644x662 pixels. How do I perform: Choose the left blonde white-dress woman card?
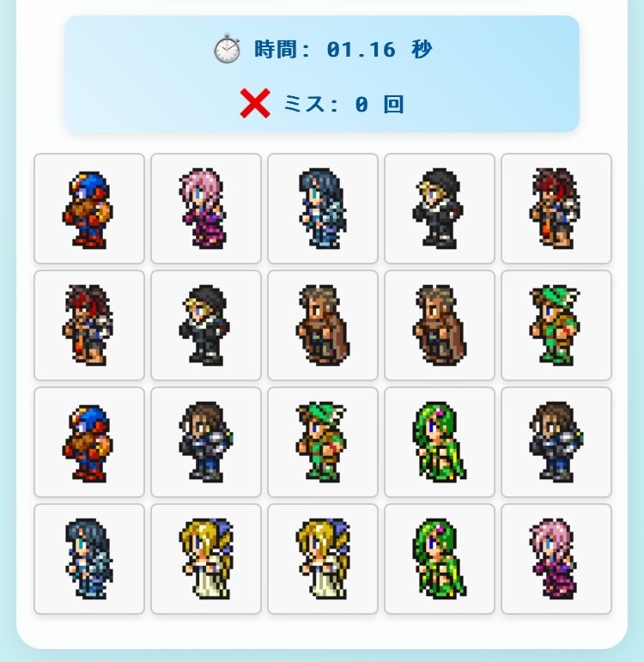206,559
